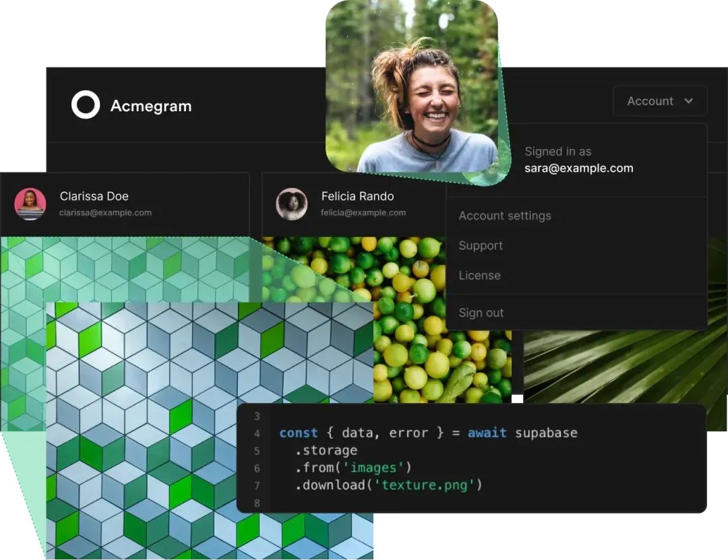
Task: Open the Account dropdown
Action: pos(660,101)
